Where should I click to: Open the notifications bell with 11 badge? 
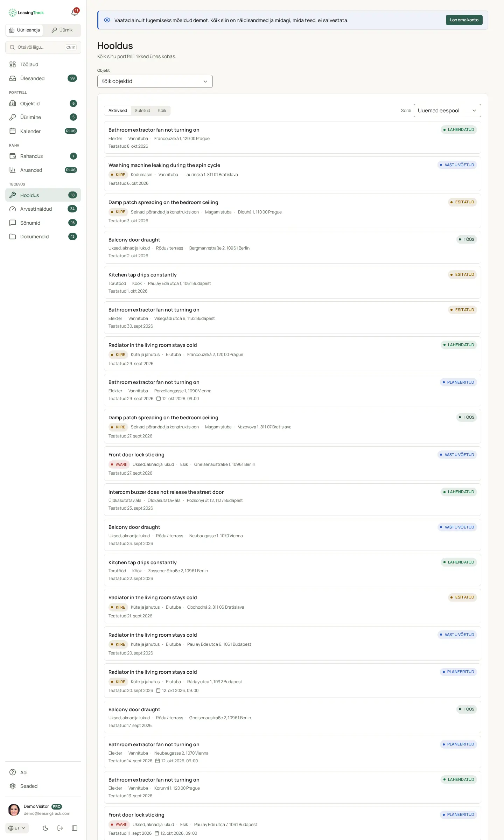pyautogui.click(x=75, y=13)
